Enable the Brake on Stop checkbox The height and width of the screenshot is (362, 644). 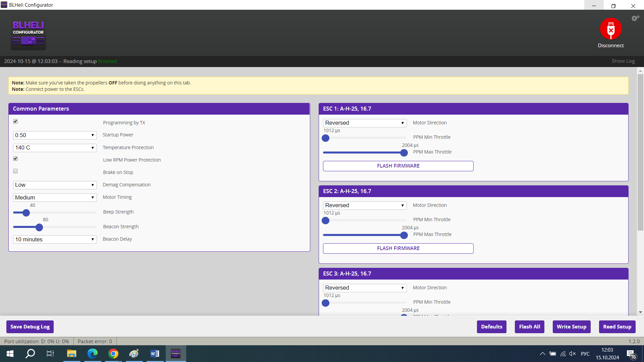coord(15,171)
